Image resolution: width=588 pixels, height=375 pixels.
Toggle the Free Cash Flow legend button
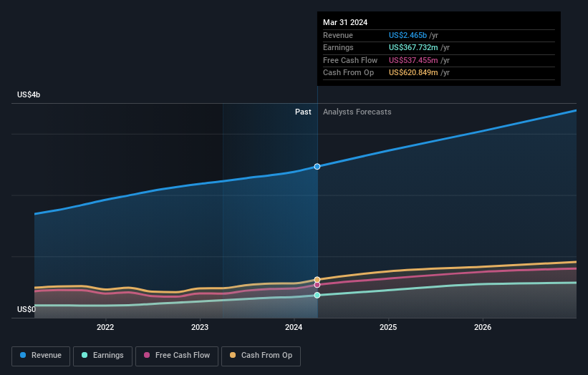(x=177, y=356)
